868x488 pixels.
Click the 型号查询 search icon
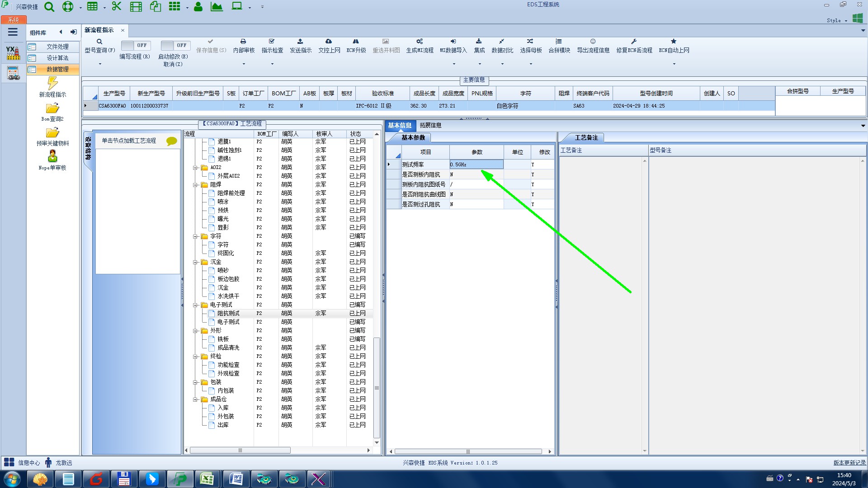tap(99, 42)
